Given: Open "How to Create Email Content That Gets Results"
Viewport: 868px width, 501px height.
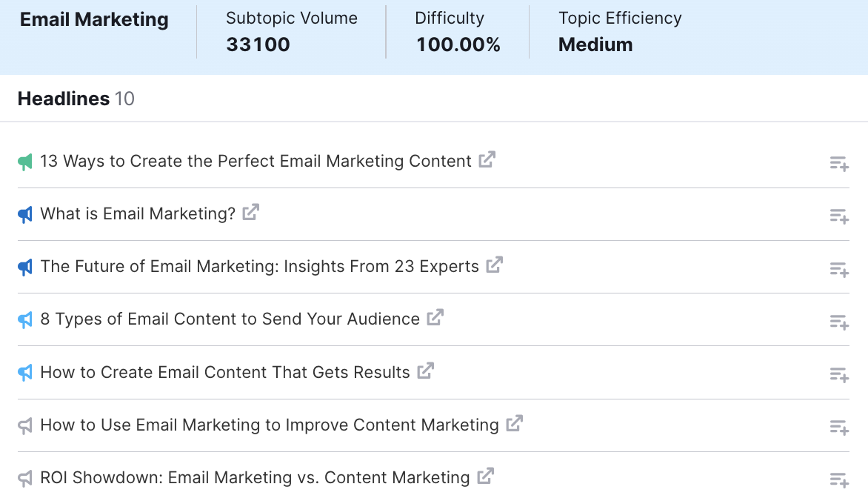Looking at the screenshot, I should point(225,372).
